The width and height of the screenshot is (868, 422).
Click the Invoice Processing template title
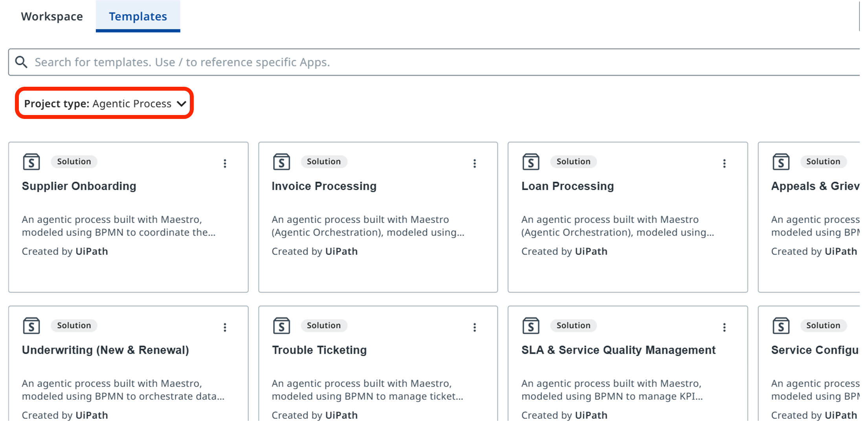click(x=324, y=186)
